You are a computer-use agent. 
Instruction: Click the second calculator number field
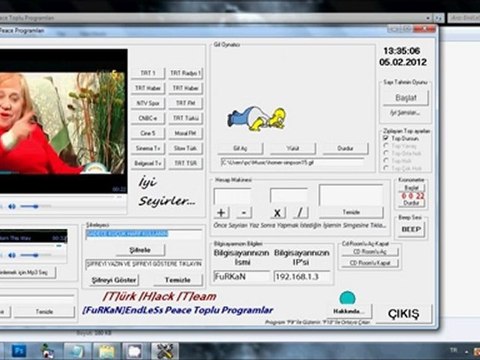(x=289, y=196)
